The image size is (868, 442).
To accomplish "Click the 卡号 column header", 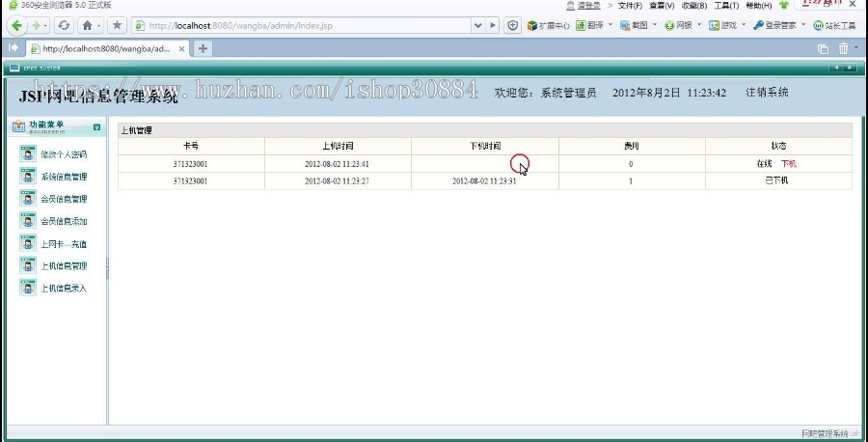I will (191, 147).
